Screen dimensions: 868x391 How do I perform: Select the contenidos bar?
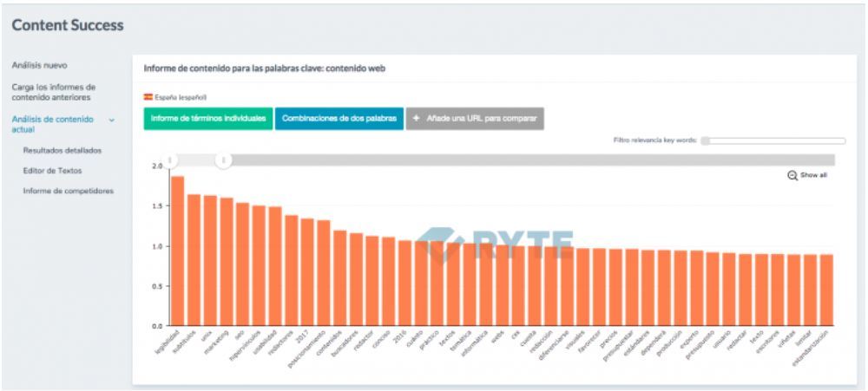coord(340,277)
